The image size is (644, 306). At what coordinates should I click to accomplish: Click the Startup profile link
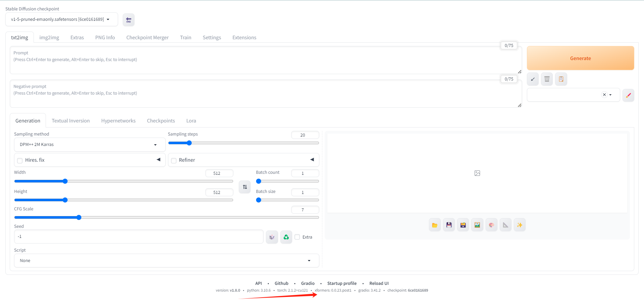342,284
